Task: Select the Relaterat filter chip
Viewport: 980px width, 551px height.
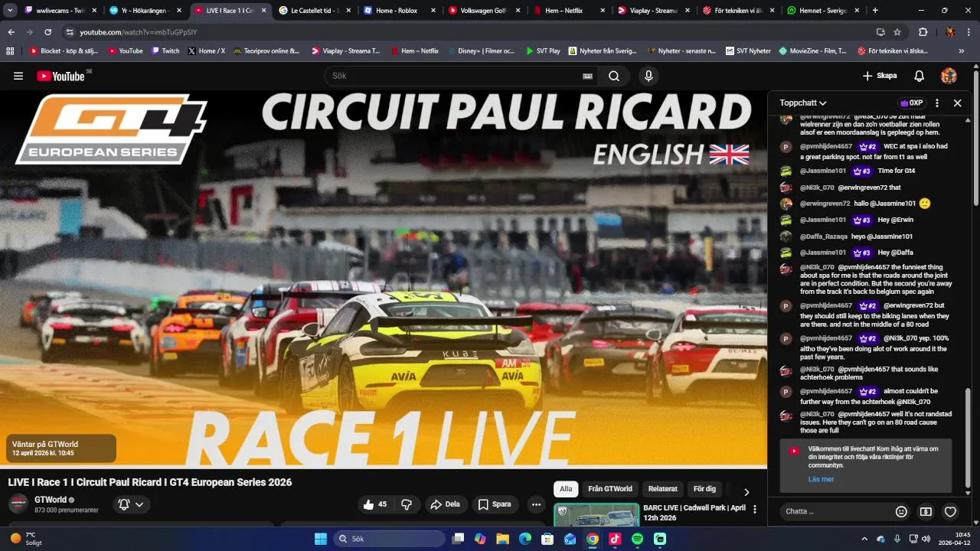Action: tap(663, 489)
